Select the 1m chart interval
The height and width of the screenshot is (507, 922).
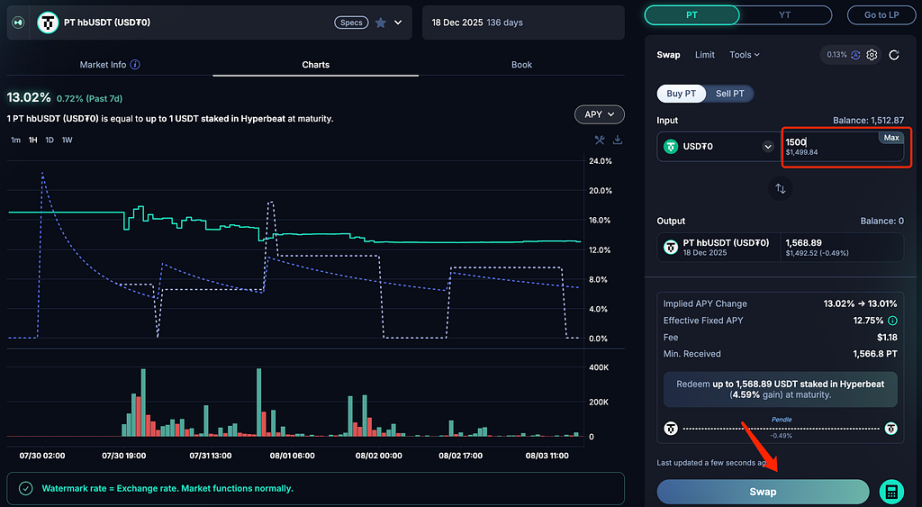click(16, 140)
